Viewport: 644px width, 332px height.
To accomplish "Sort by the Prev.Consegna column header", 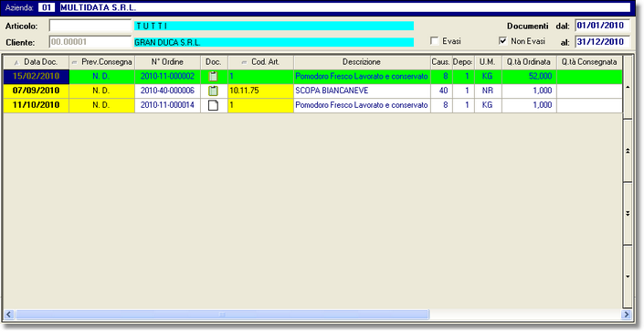I will [x=102, y=62].
